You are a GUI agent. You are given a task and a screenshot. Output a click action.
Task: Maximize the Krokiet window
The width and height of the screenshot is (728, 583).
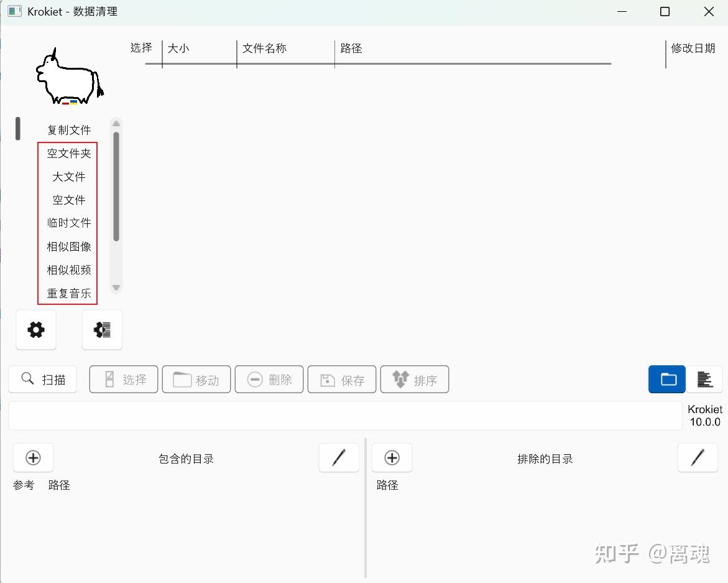pos(665,12)
